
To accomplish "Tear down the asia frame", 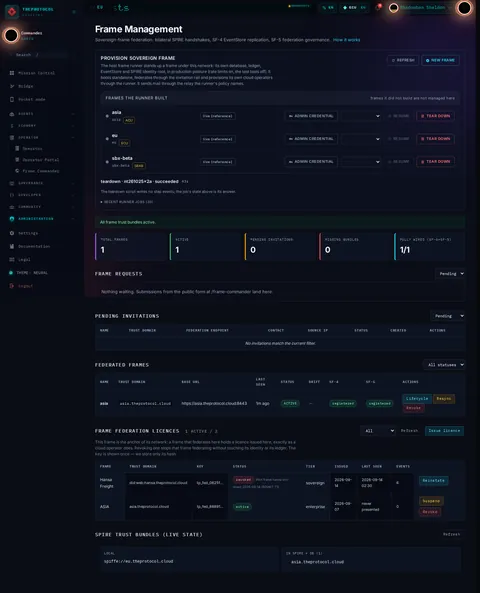I will click(435, 116).
